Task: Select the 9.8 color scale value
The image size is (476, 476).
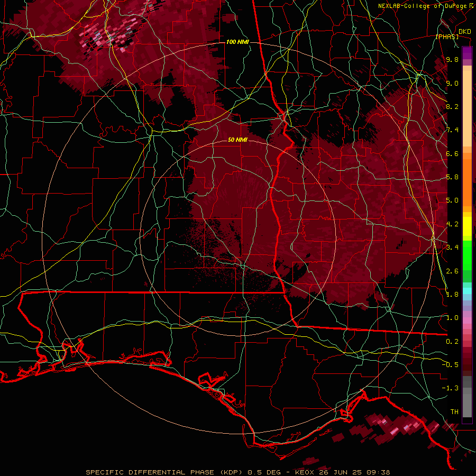Action: (452, 59)
